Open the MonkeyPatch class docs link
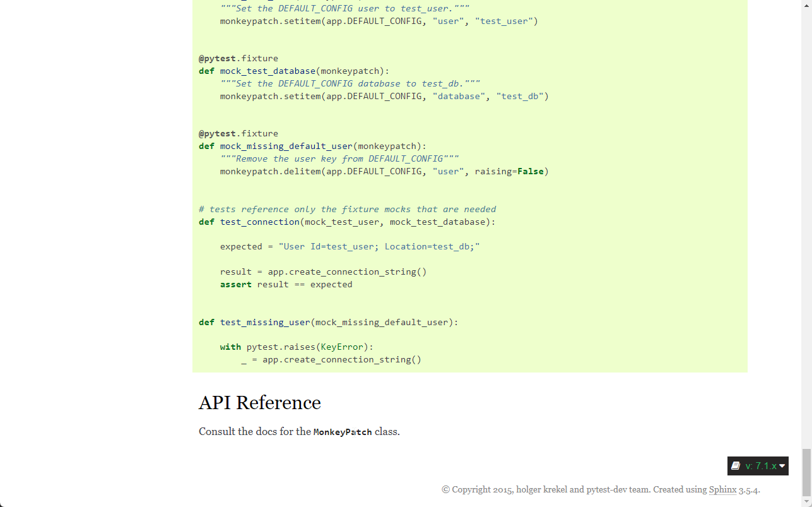The width and height of the screenshot is (812, 507). pyautogui.click(x=343, y=432)
